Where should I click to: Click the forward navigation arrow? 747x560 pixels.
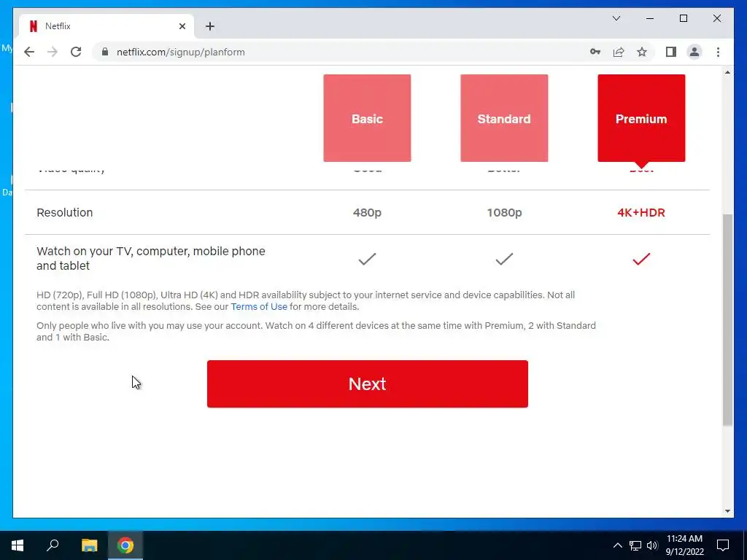[53, 52]
